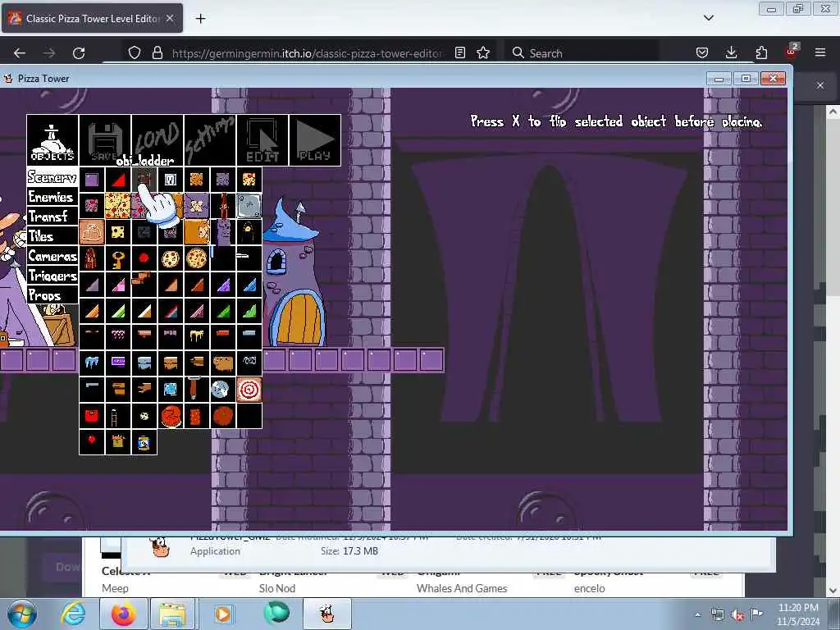Select the Enemies category tab

[x=52, y=197]
